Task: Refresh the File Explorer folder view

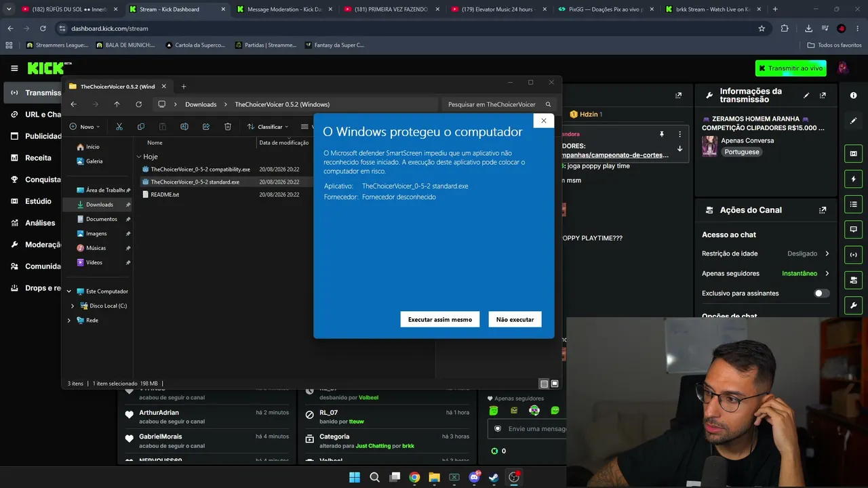Action: [x=138, y=104]
